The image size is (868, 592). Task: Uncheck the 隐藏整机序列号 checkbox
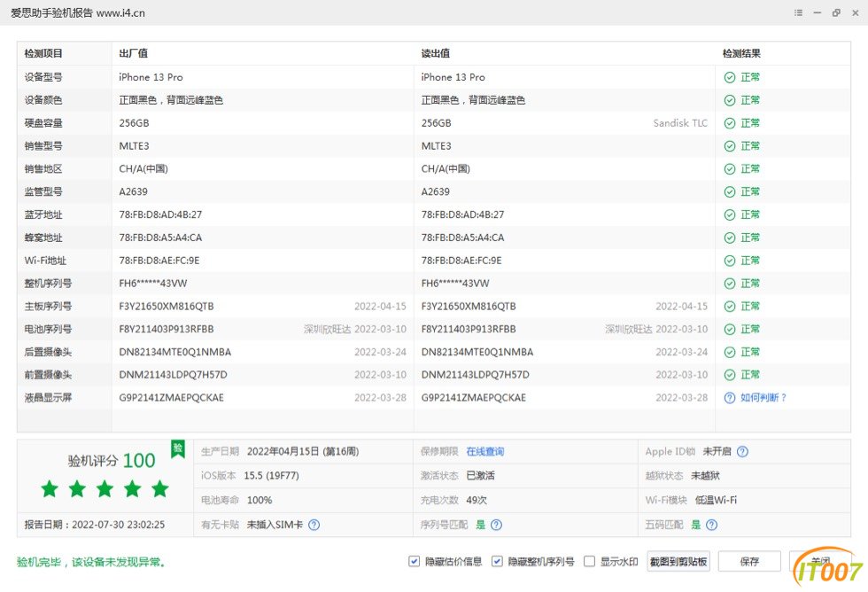[x=497, y=561]
